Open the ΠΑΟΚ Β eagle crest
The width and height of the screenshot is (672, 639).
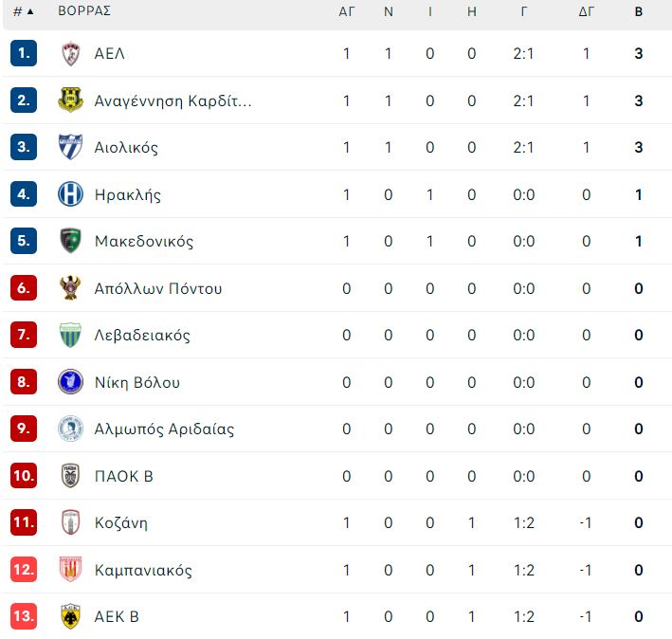tap(71, 476)
